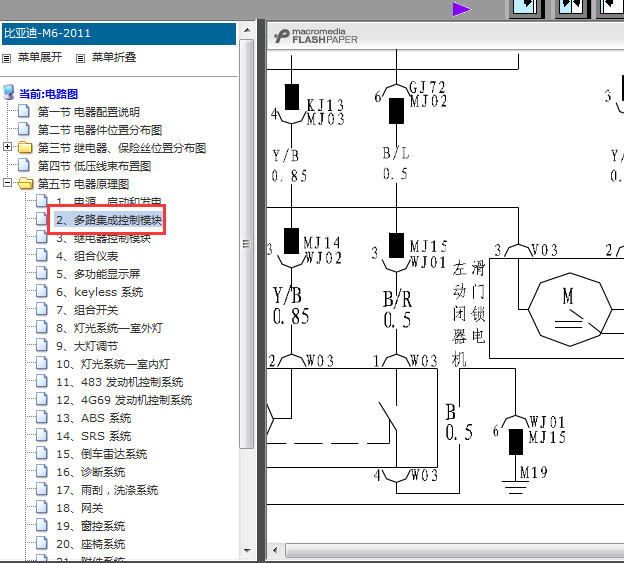Screen dimensions: 624x563
Task: Click the sidebar scroll-down arrow
Action: coord(247,551)
